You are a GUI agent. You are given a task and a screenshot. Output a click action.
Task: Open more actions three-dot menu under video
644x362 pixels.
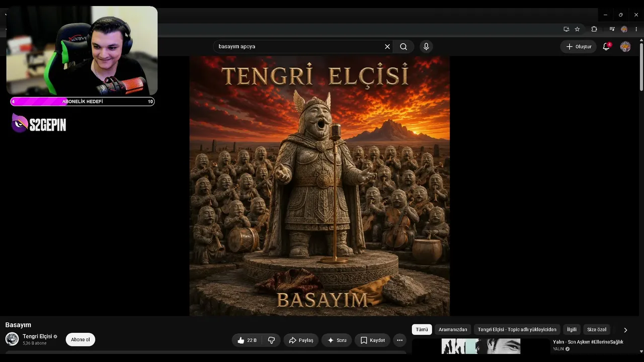pyautogui.click(x=399, y=340)
